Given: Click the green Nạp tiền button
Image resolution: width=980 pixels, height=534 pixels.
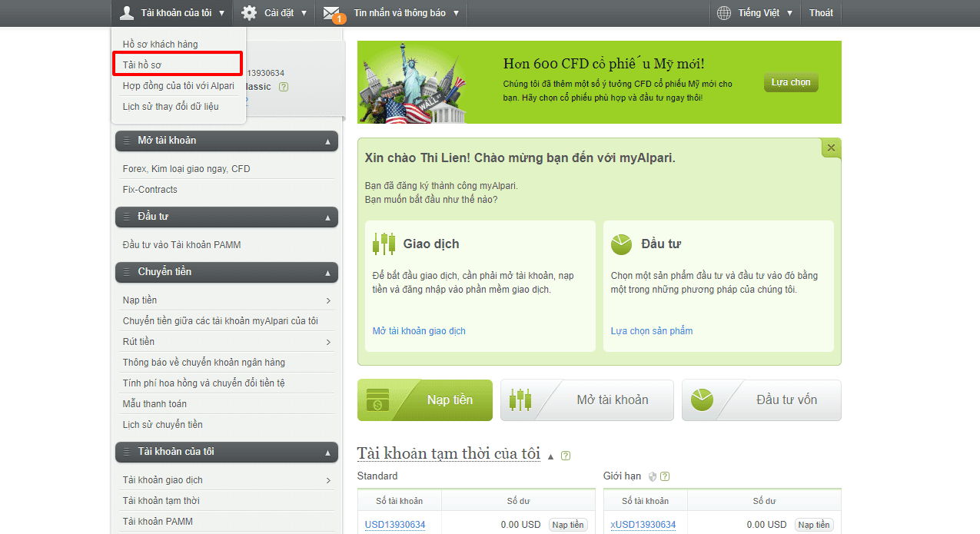Looking at the screenshot, I should pyautogui.click(x=425, y=400).
